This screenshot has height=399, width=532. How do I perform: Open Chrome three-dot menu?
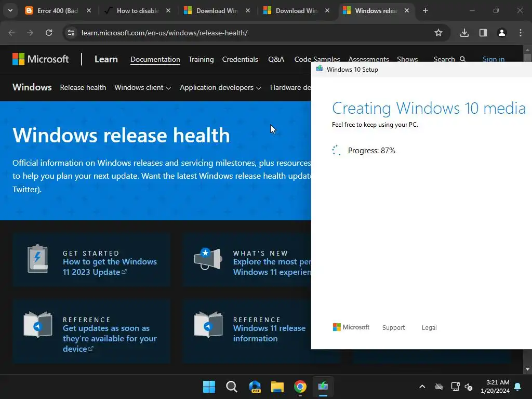coord(521,33)
